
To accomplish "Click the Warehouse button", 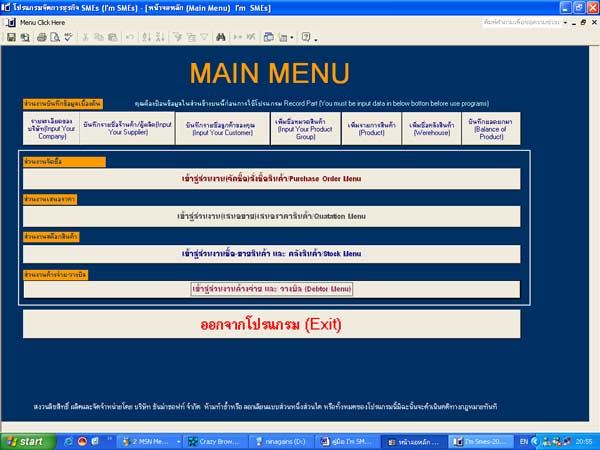I will (x=431, y=127).
